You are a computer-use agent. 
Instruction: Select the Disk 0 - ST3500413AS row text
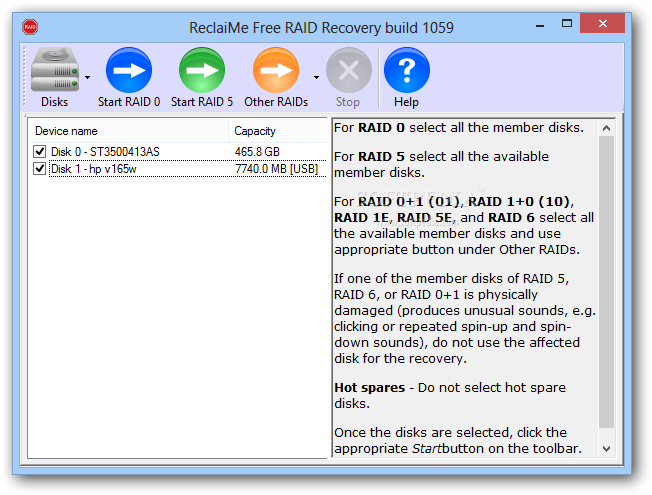point(105,152)
